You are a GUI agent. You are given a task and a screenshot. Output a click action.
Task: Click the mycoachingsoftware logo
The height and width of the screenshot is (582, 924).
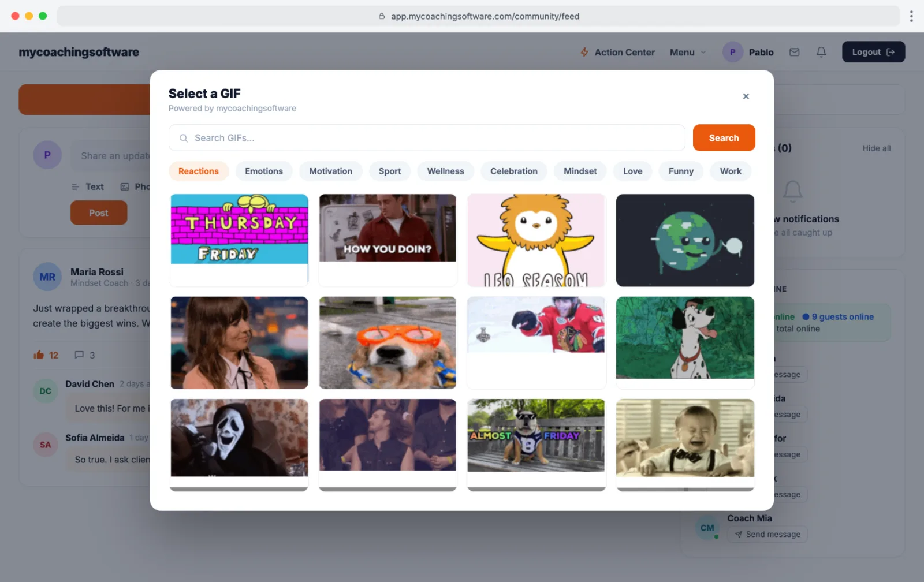[79, 52]
